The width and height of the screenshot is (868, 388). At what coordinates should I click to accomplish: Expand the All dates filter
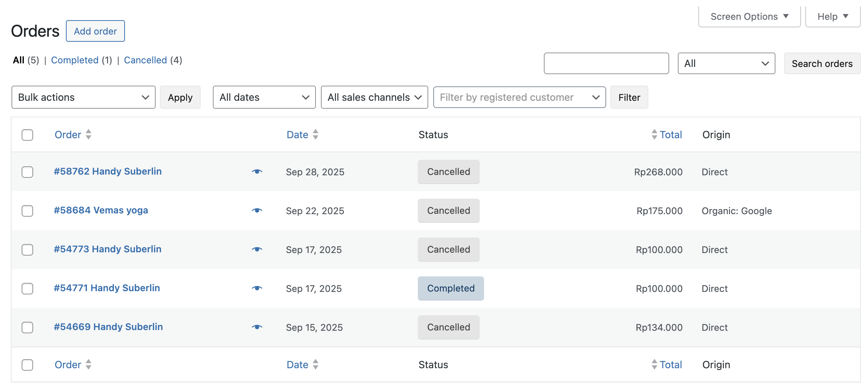(264, 97)
